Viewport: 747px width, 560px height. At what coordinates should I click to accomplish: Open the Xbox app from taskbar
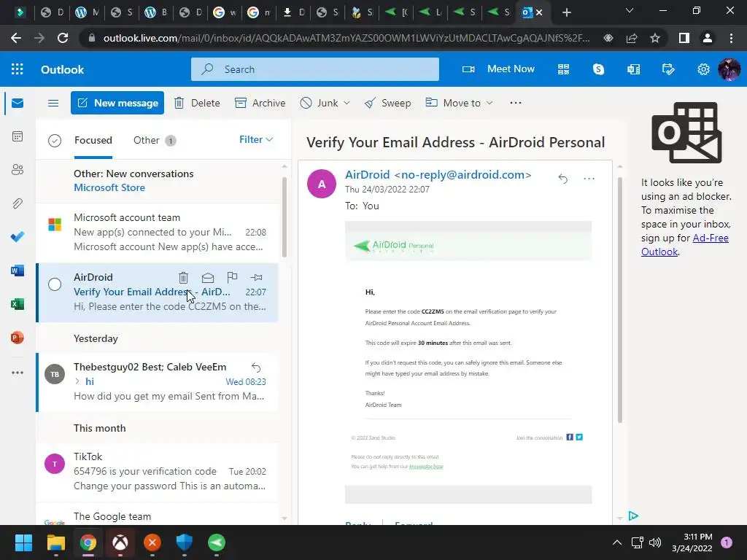click(120, 542)
